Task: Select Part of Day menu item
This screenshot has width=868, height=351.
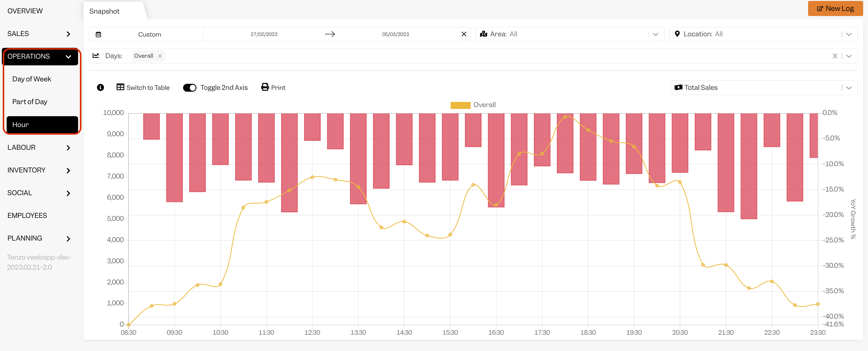Action: coord(30,102)
